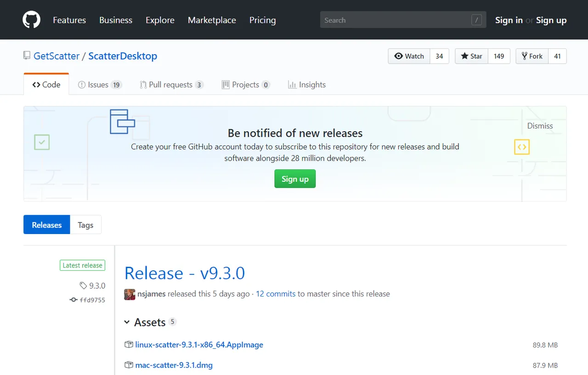Viewport: 588px width, 375px height.
Task: Click the Pull requests count badge 3
Action: pos(199,85)
